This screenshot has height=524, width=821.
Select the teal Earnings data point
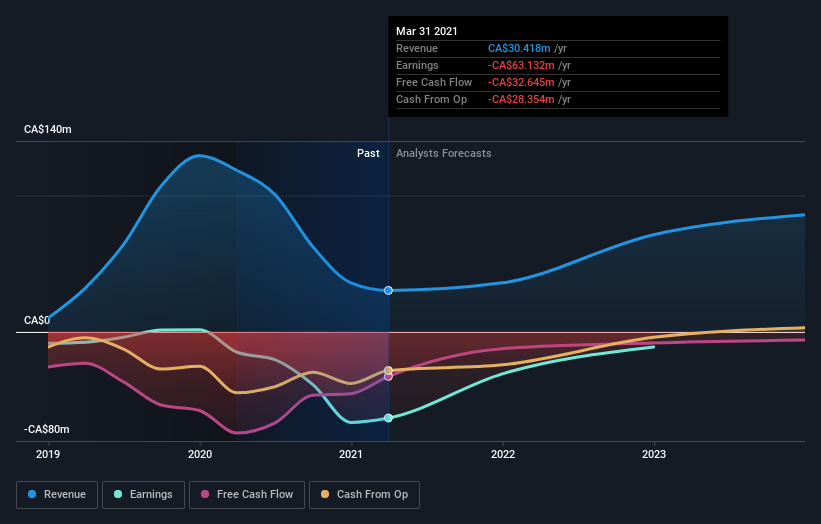388,418
